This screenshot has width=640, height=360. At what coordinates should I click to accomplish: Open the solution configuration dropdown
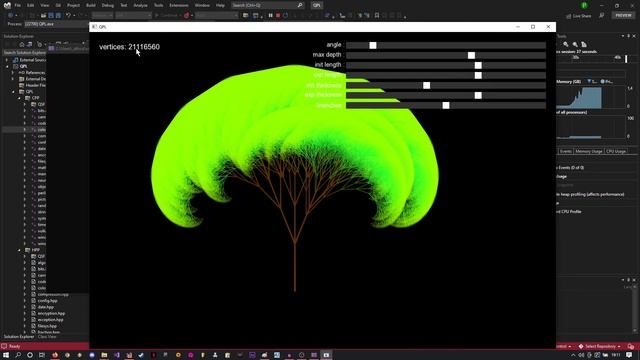(x=102, y=16)
